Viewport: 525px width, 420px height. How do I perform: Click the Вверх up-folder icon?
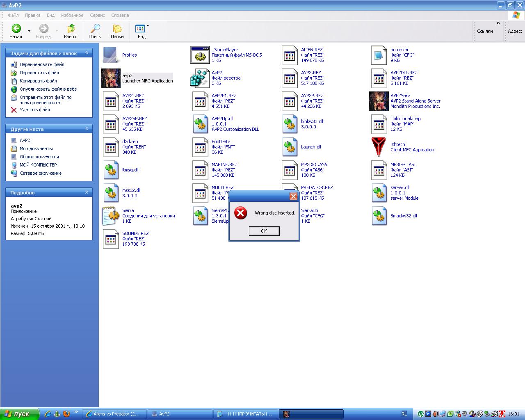[71, 28]
